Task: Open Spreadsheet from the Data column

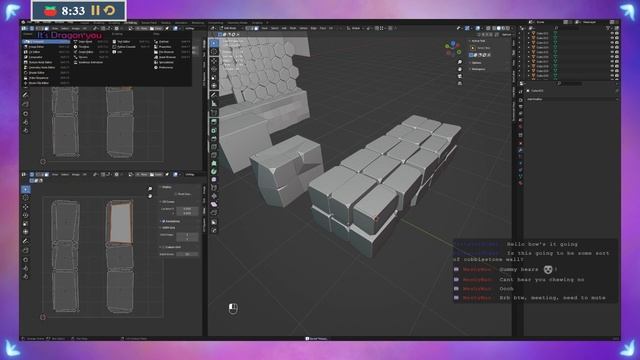Action: click(171, 62)
